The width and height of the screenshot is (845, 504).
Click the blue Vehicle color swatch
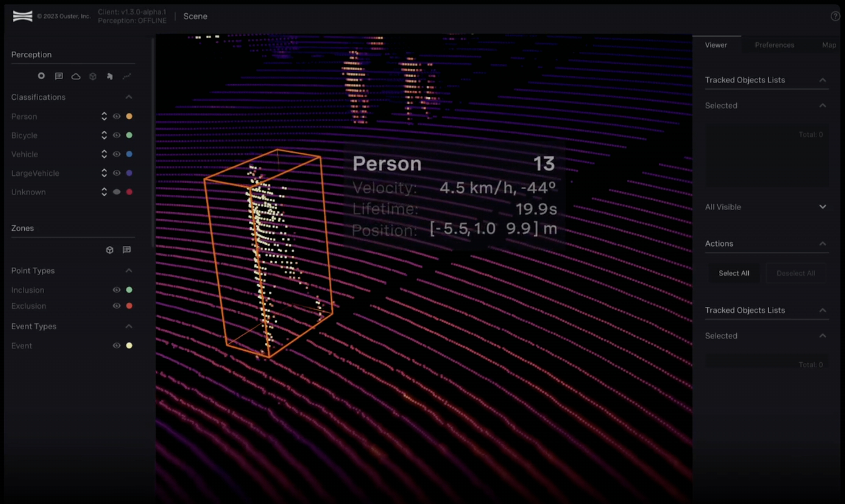(129, 154)
